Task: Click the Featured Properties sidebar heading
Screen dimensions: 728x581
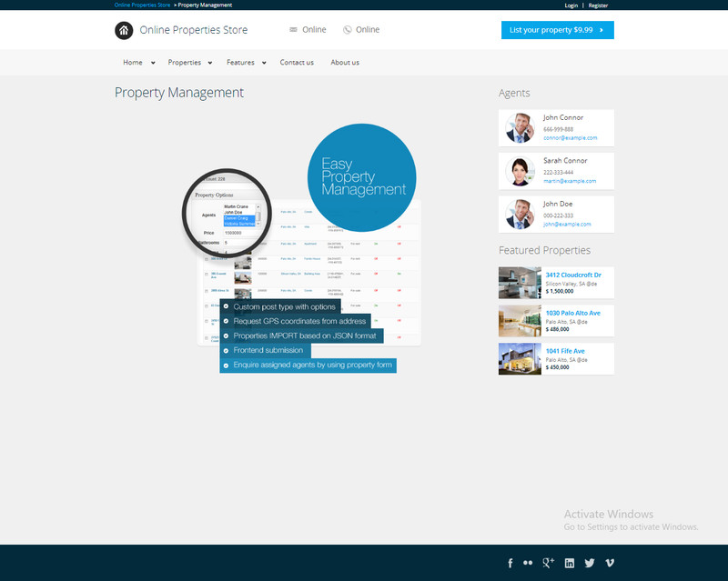Action: pos(544,250)
